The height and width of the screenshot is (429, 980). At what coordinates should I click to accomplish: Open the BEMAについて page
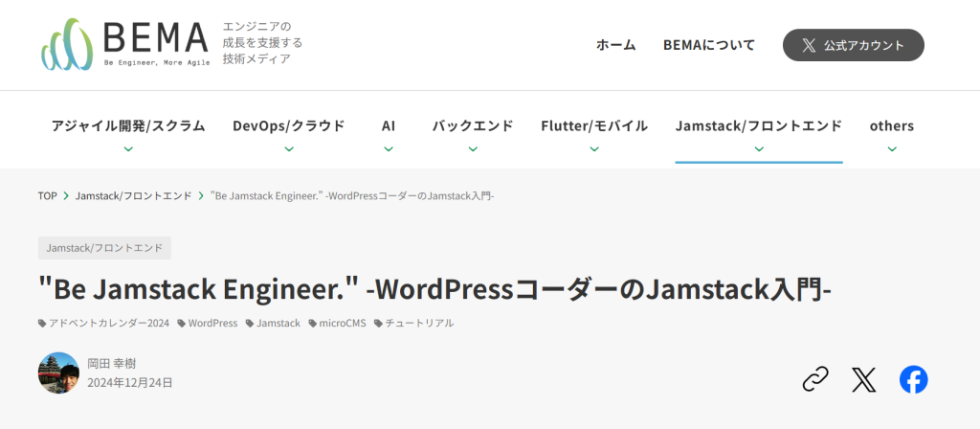(708, 45)
